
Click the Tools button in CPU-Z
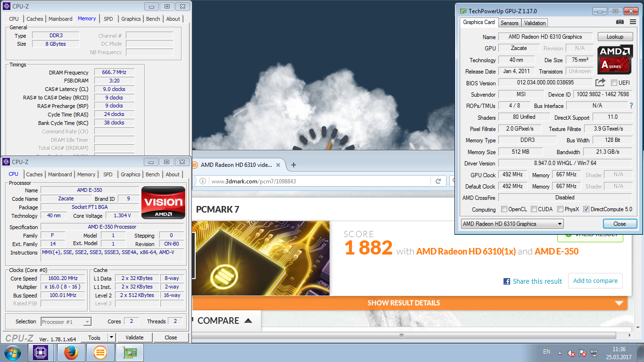pos(94,337)
